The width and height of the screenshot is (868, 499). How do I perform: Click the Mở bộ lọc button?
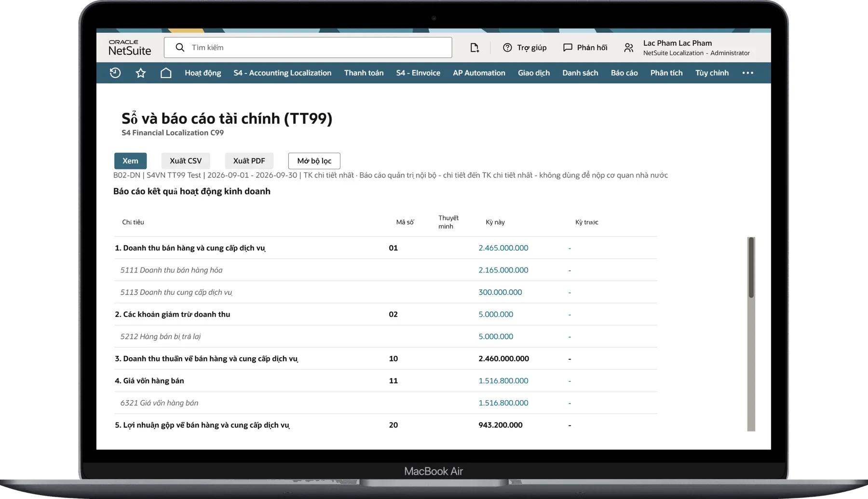[x=314, y=161]
